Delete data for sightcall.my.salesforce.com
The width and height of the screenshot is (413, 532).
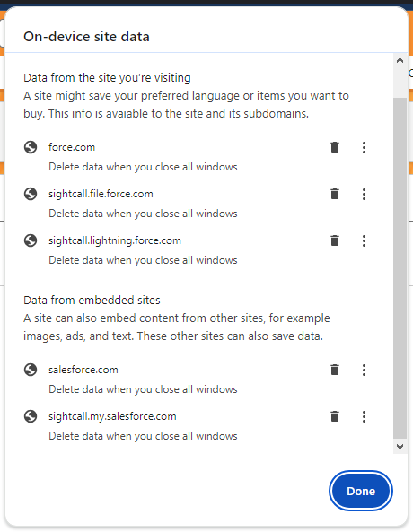[335, 416]
